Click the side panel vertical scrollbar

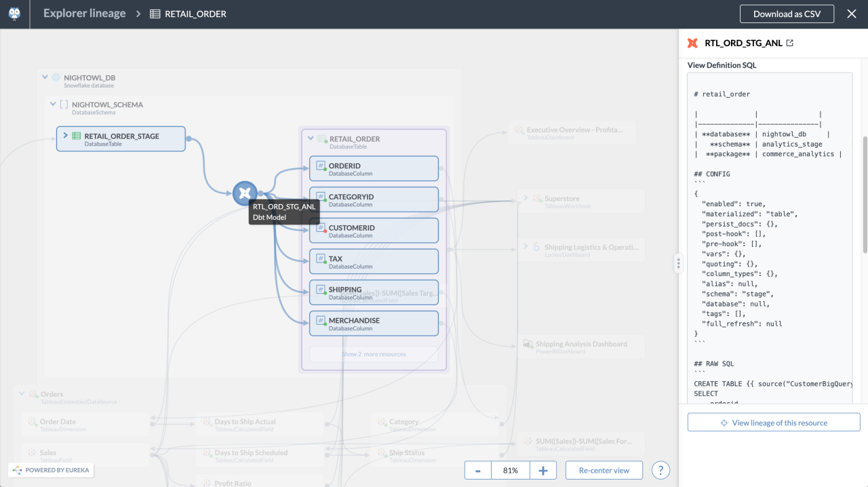(864, 195)
